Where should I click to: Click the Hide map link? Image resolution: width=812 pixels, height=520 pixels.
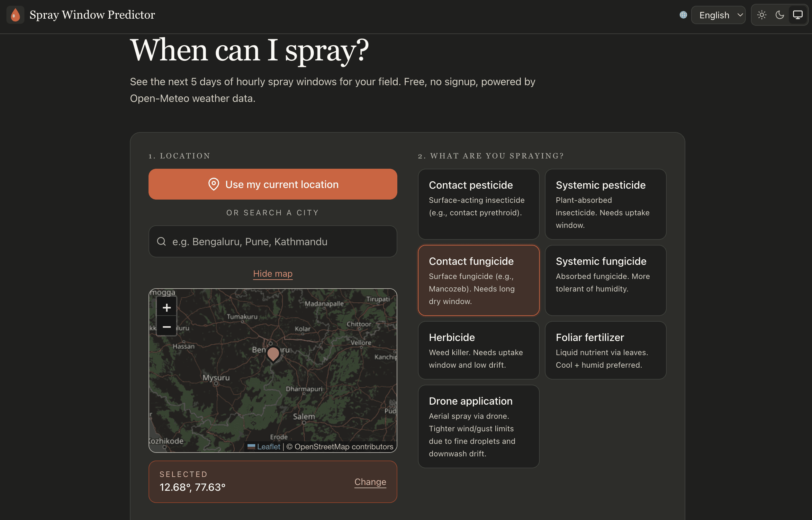tap(273, 273)
